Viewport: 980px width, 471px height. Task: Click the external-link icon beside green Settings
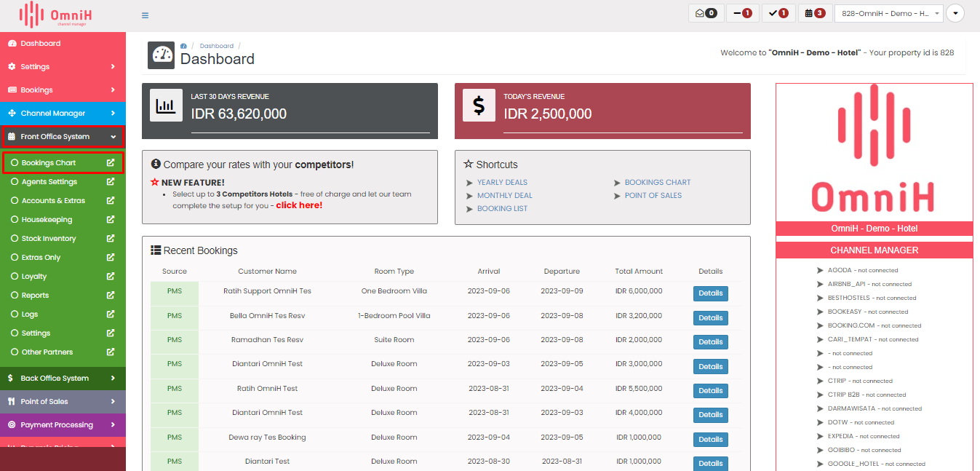point(111,333)
